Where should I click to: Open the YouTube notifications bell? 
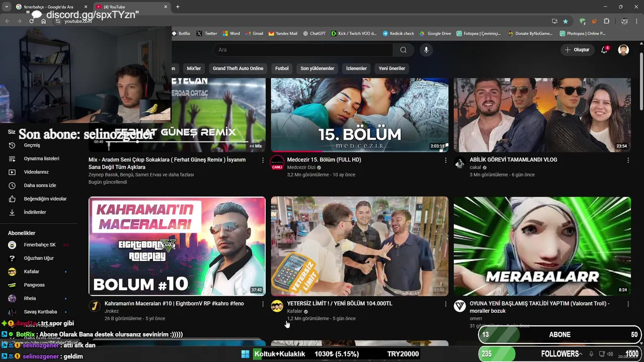click(605, 50)
